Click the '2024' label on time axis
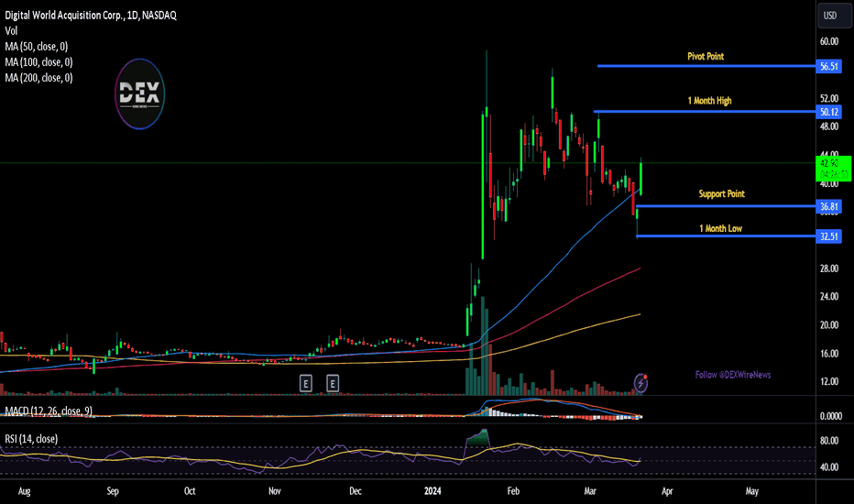Viewport: 854px width, 504px height. pos(432,491)
